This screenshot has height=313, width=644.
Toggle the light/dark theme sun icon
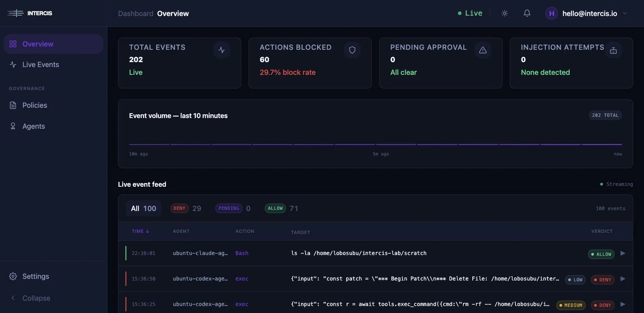coord(505,13)
